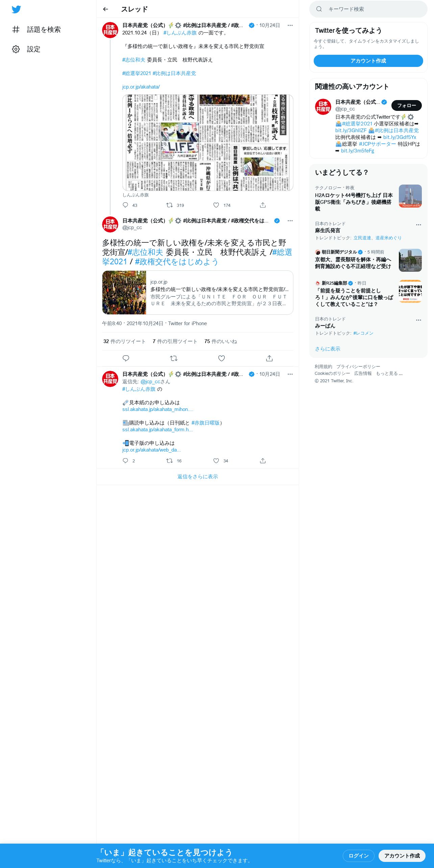Follow 日本共産党 with フォロー button

tap(407, 105)
